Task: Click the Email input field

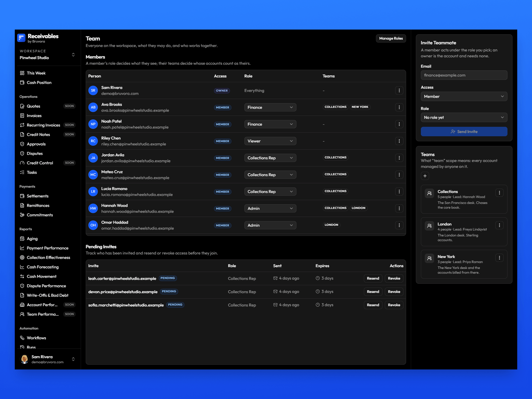Action: [464, 75]
